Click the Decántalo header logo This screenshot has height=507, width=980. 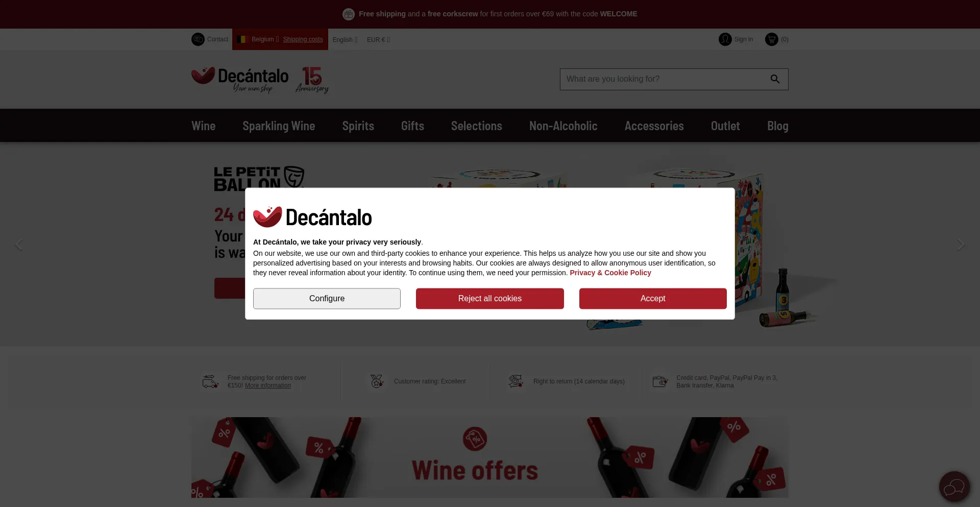coord(240,80)
